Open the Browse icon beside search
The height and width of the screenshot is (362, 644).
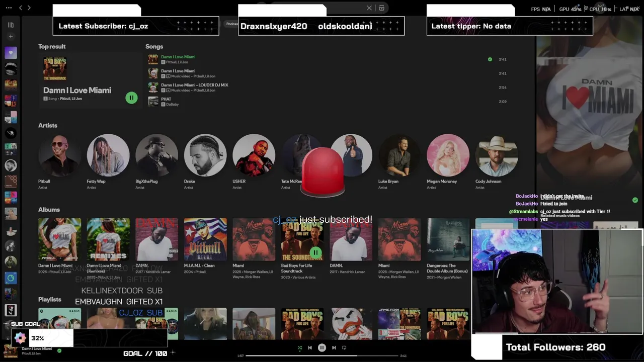point(382,8)
